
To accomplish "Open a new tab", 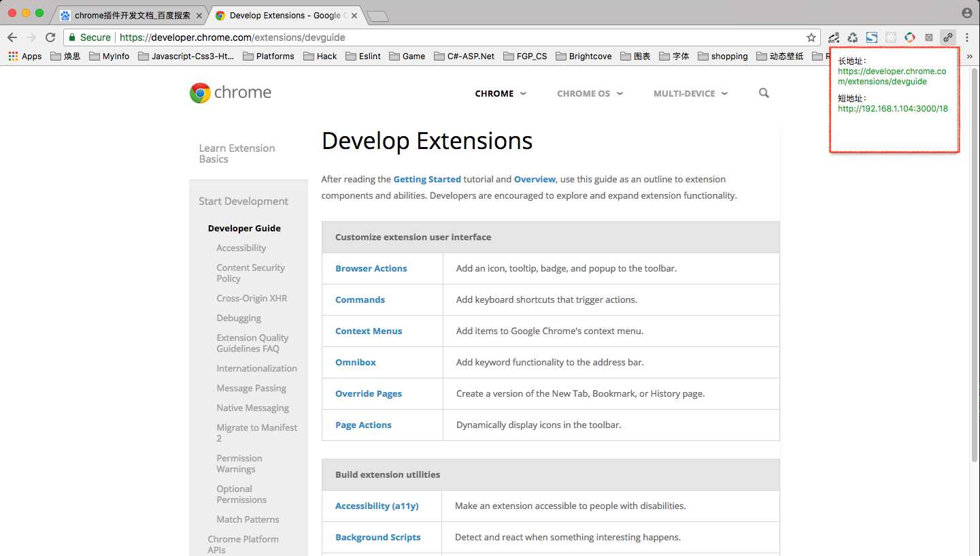I will coord(377,16).
